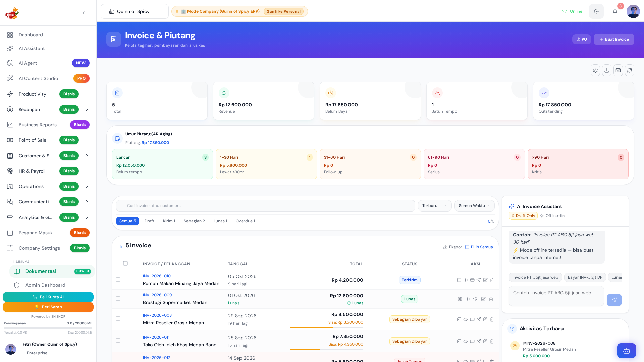Send the AI Invoice Assistant message
This screenshot has width=644, height=362.
tap(614, 300)
